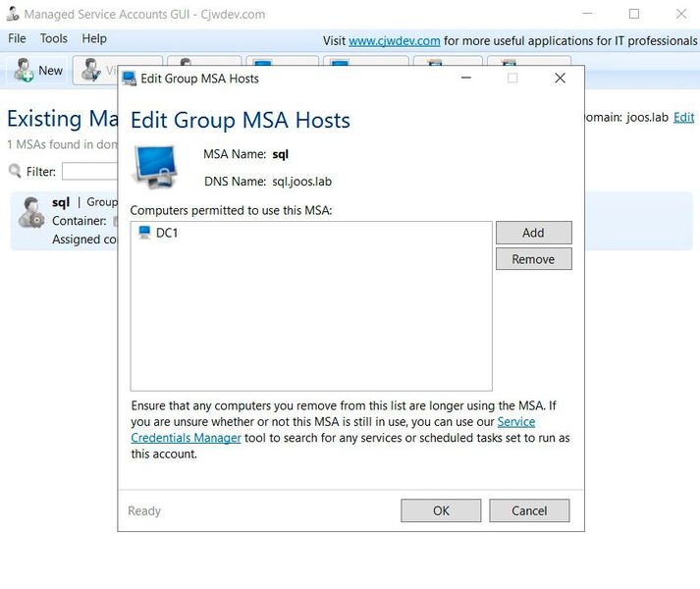Screen dimensions: 700x589
Task: Click the Edit domain link
Action: click(x=683, y=118)
